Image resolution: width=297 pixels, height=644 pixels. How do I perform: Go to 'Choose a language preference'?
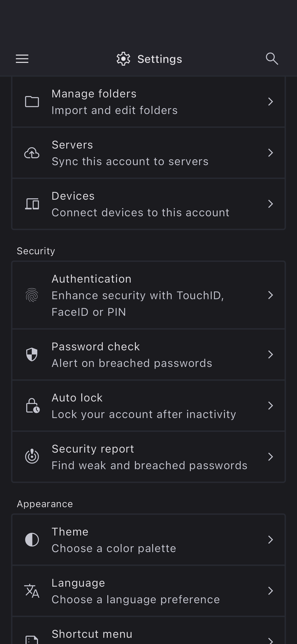point(136,600)
